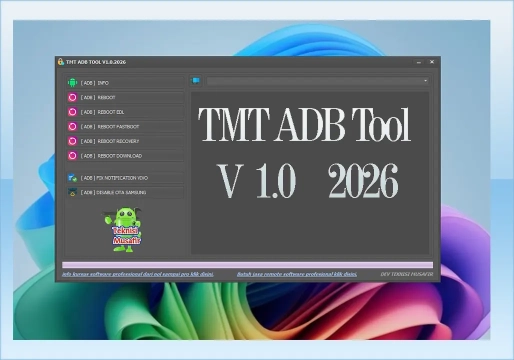Minimize the TMT ADB Tool window
514x360 pixels.
[419, 62]
